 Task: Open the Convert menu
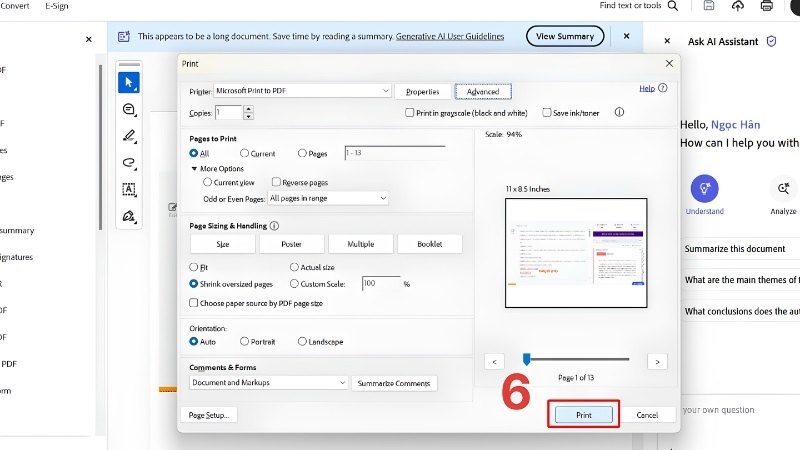15,6
